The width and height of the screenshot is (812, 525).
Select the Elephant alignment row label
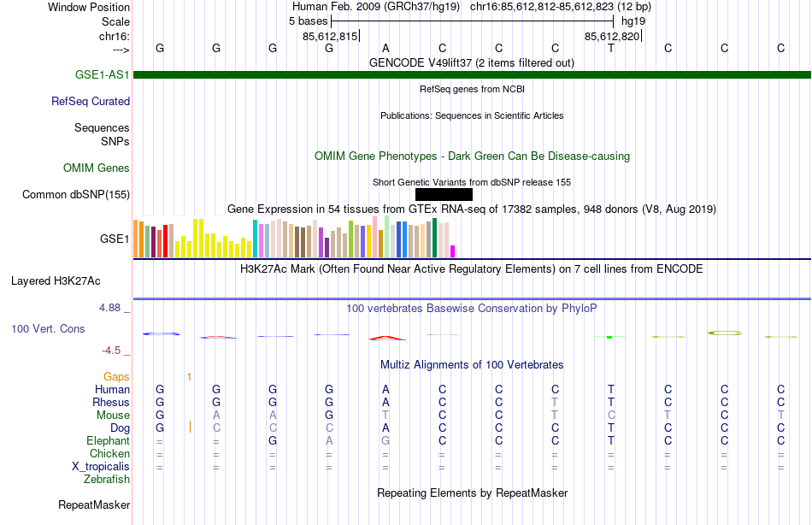pyautogui.click(x=109, y=441)
